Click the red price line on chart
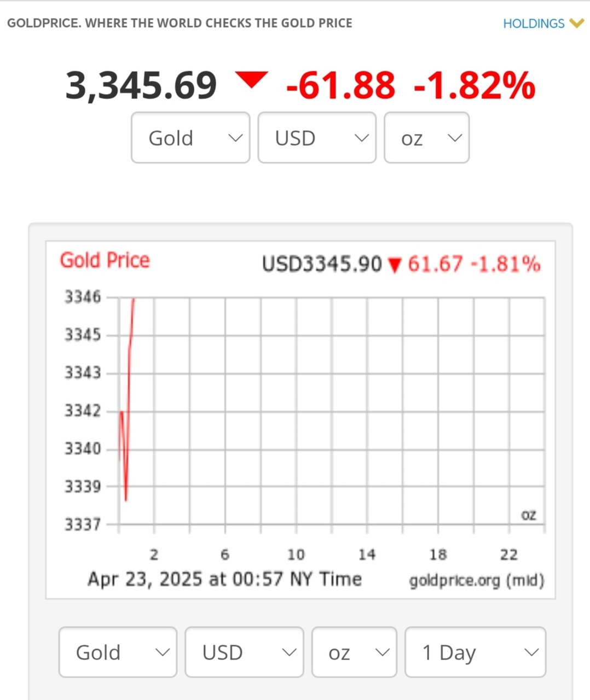 pos(129,350)
